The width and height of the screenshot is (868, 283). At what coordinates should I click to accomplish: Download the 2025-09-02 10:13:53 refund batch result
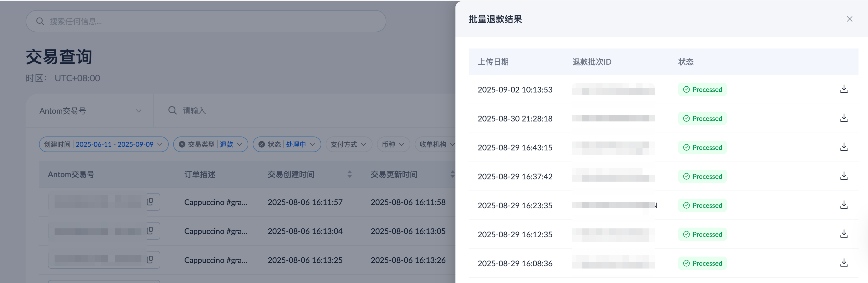point(844,89)
